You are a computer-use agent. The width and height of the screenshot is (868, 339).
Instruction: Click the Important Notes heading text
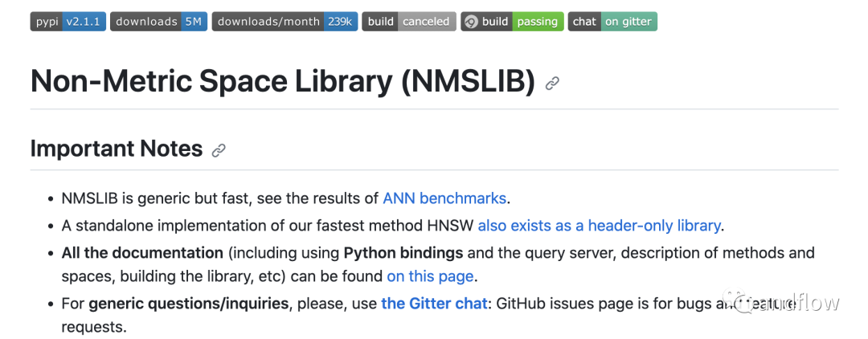[x=117, y=149]
